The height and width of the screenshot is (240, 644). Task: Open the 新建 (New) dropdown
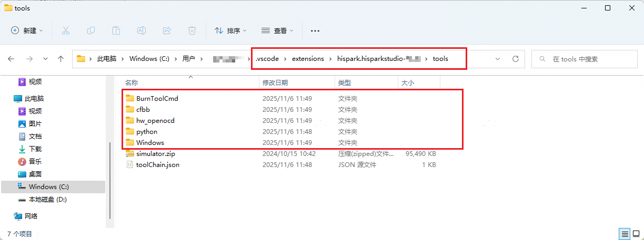tap(27, 30)
